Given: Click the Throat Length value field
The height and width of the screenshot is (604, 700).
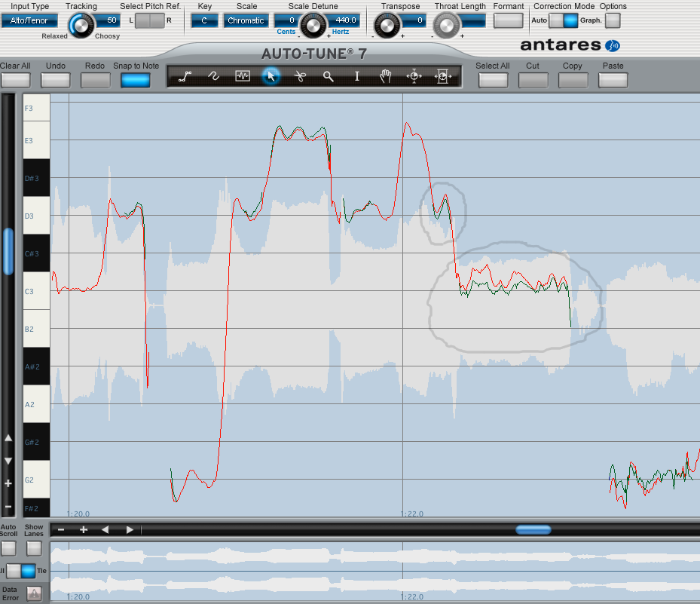Looking at the screenshot, I should click(x=472, y=20).
